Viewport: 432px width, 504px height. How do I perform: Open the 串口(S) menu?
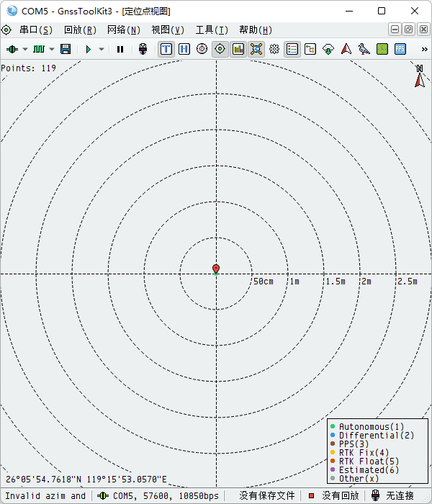point(36,30)
